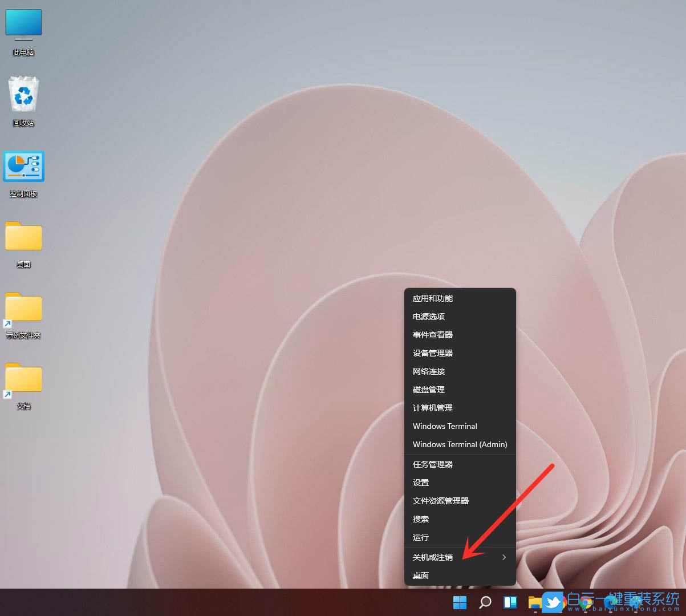Open 设备管理器 from the context menu

point(432,353)
